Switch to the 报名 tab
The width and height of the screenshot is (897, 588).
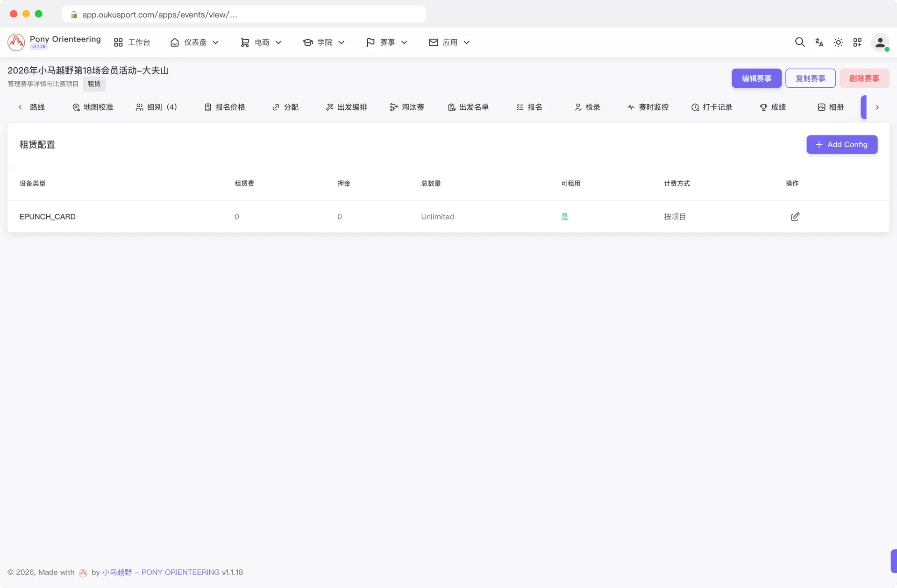pyautogui.click(x=529, y=107)
